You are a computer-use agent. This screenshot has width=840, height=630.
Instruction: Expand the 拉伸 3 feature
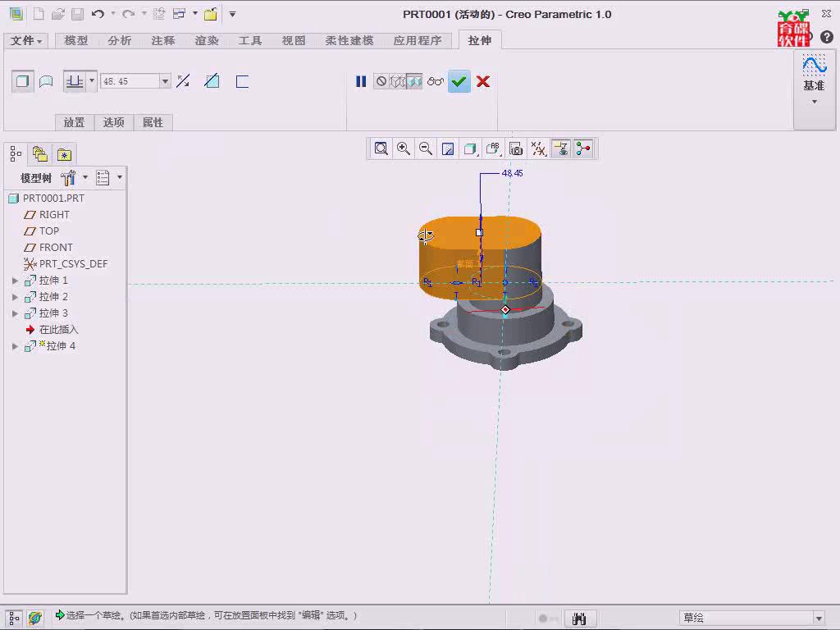[15, 313]
